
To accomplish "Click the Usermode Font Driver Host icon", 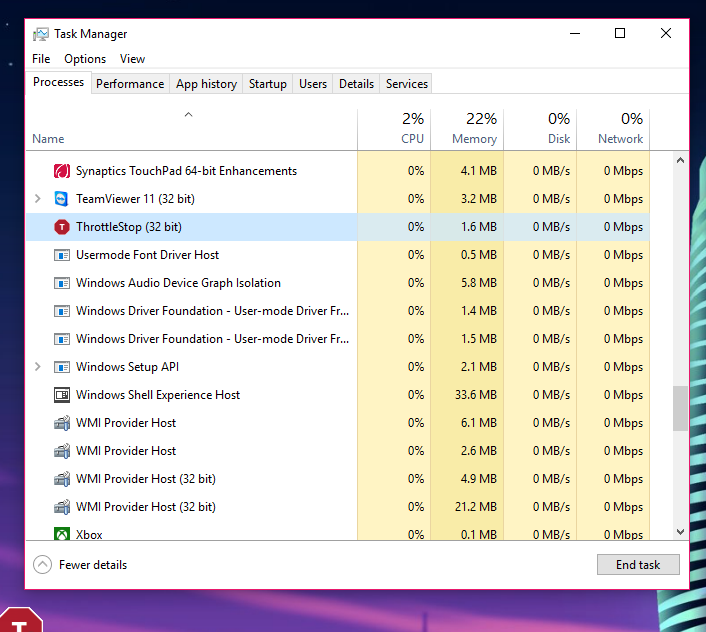I will [62, 255].
